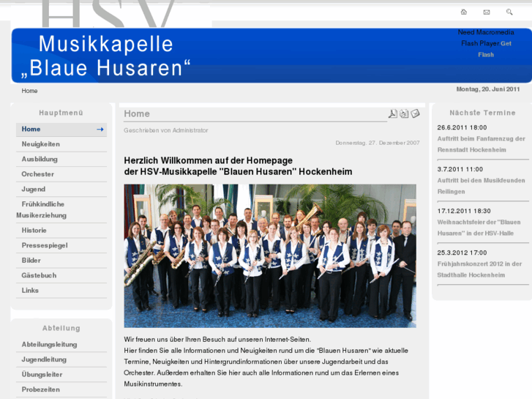Click the Home breadcrumb

pos(29,91)
